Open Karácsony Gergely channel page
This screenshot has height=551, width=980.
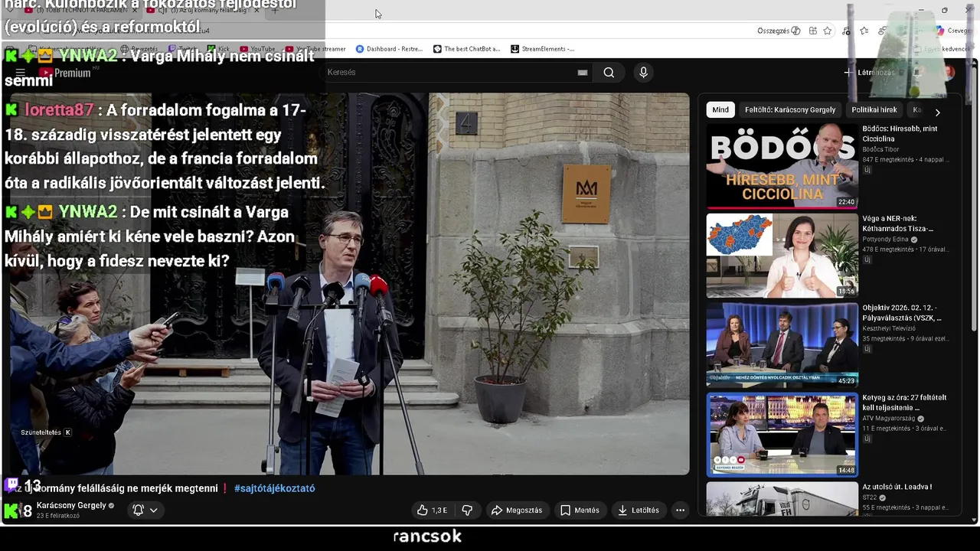click(71, 506)
